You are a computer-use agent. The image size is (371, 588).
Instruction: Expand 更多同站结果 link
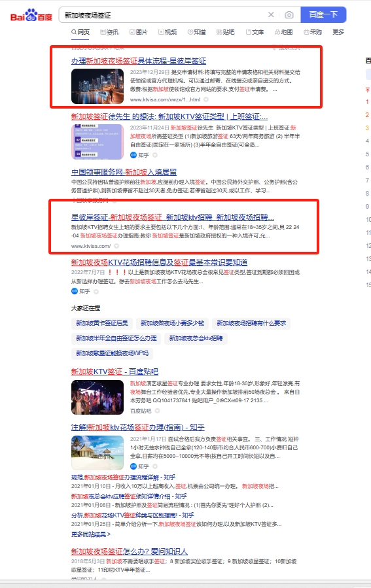(x=91, y=534)
